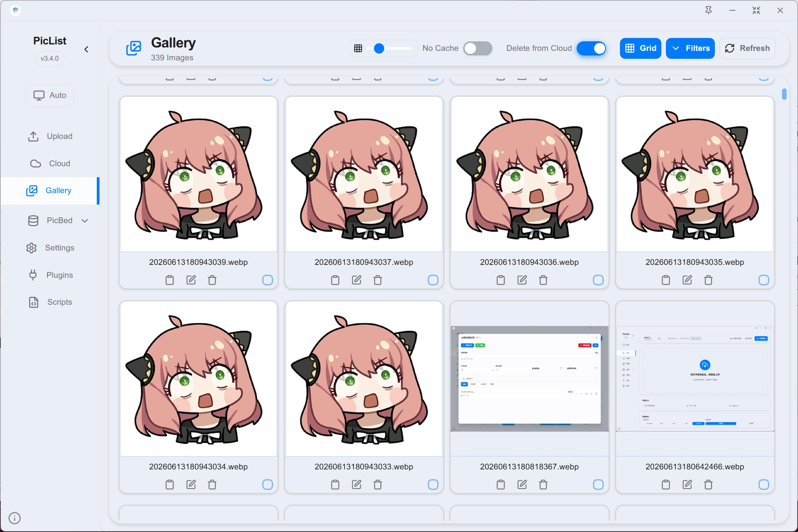
Task: Delete image 20260613180943034.webp
Action: [212, 485]
